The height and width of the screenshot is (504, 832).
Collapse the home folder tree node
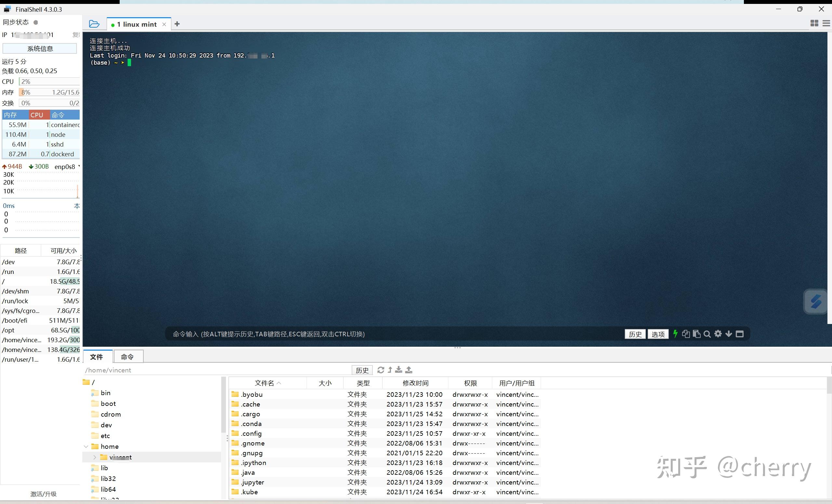pyautogui.click(x=86, y=446)
